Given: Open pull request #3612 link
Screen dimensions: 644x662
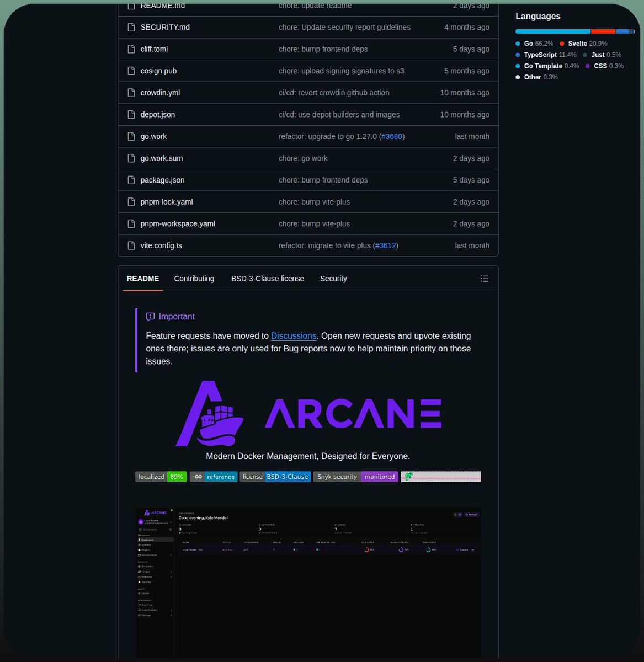Looking at the screenshot, I should pyautogui.click(x=386, y=245).
